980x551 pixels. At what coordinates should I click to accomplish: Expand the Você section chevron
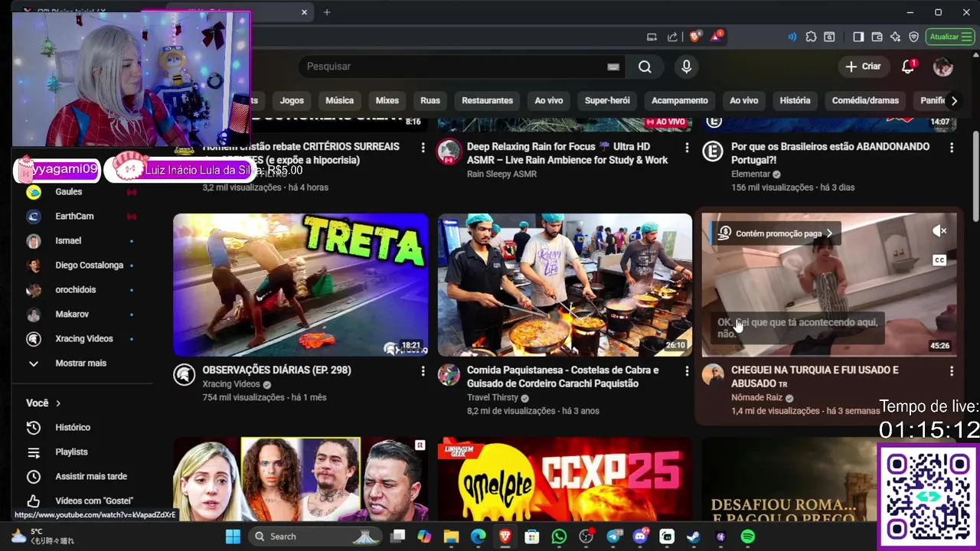(x=58, y=403)
